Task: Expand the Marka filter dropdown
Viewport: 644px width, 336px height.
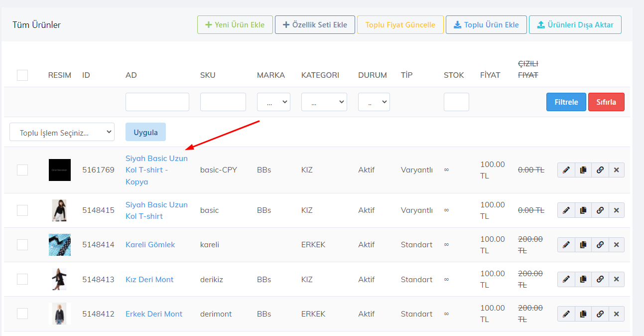Action: tap(273, 102)
